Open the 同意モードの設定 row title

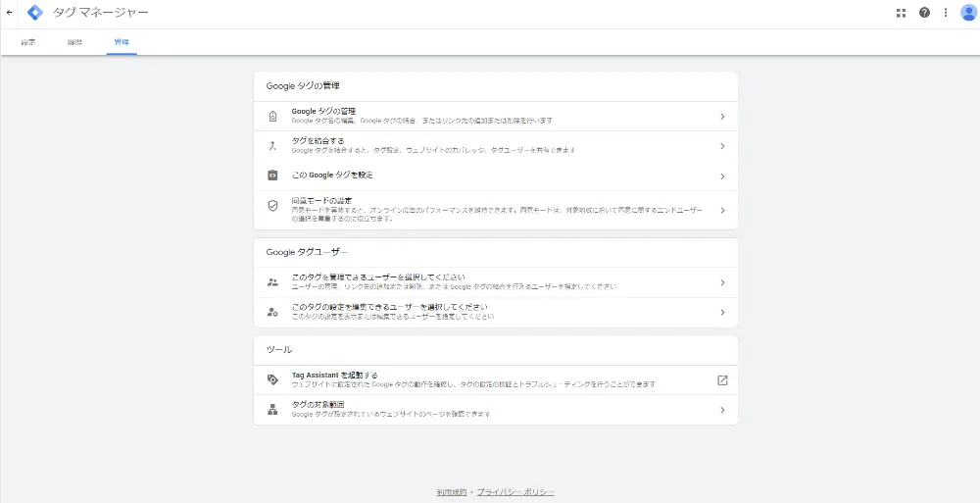(x=321, y=201)
